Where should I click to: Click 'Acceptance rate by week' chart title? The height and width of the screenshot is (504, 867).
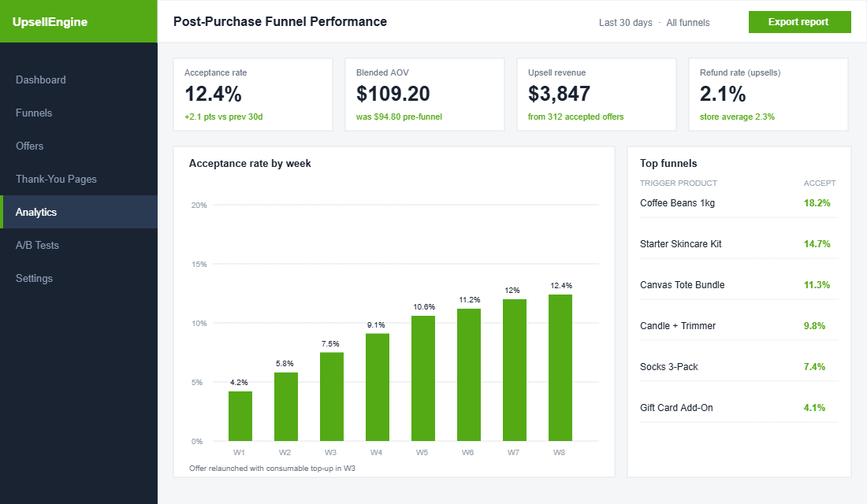[250, 164]
